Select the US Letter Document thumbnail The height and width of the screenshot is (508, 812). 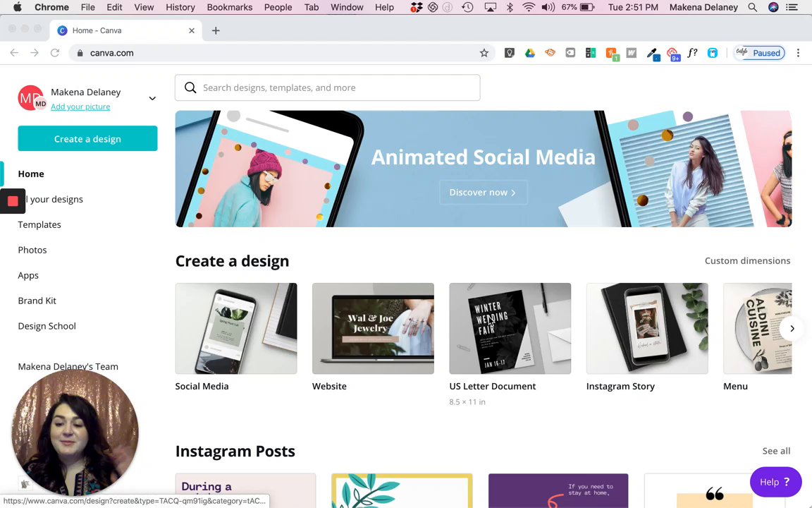tap(510, 328)
